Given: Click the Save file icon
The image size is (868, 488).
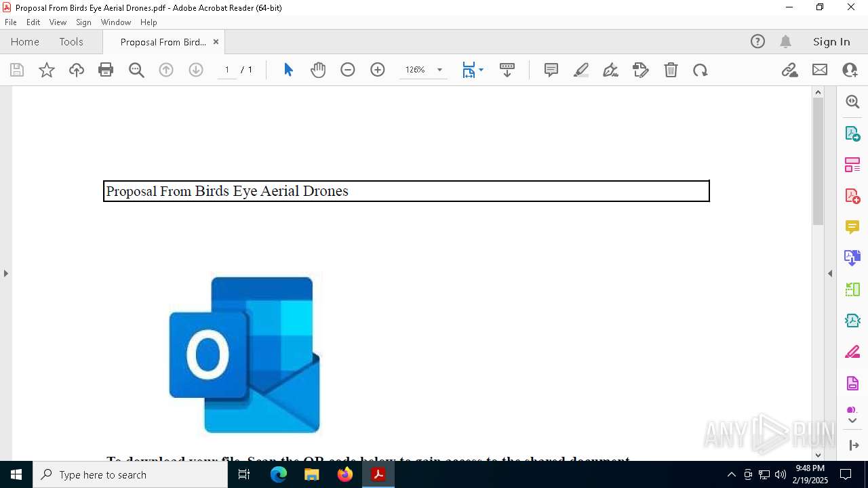Looking at the screenshot, I should [x=17, y=70].
